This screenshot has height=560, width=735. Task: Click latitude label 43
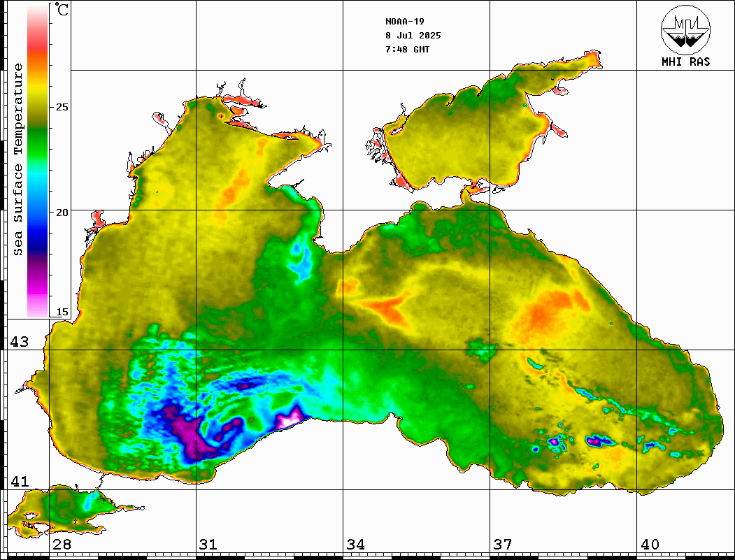click(x=19, y=342)
